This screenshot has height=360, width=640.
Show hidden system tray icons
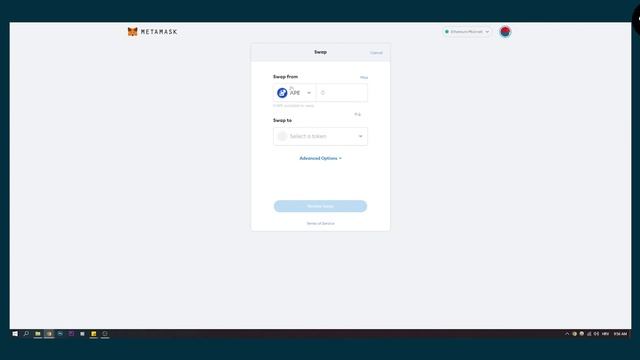click(x=567, y=334)
